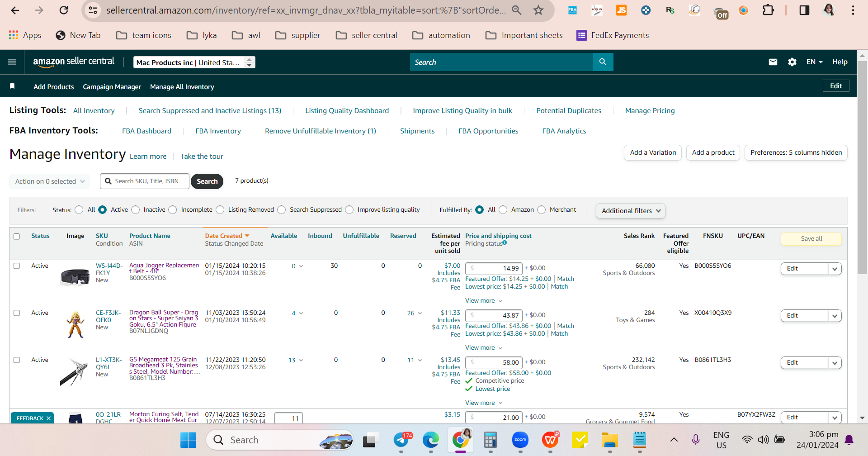Open Action on 0 selected dropdown
Viewport: 868px width, 456px height.
pyautogui.click(x=49, y=181)
